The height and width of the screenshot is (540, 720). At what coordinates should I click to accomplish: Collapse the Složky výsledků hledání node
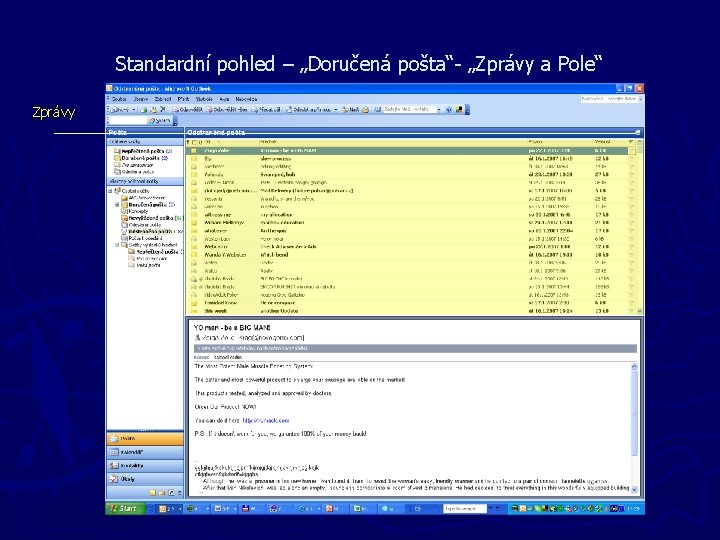tap(117, 245)
